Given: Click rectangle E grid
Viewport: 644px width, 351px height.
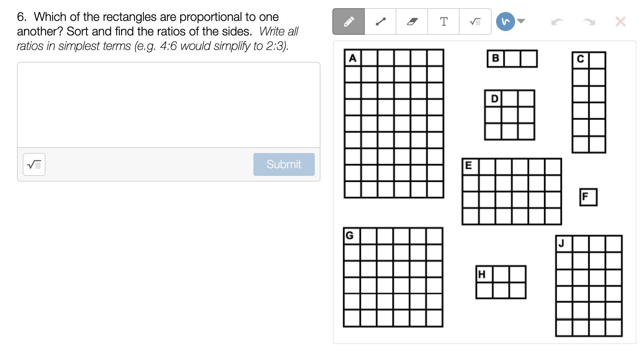Looking at the screenshot, I should click(512, 192).
